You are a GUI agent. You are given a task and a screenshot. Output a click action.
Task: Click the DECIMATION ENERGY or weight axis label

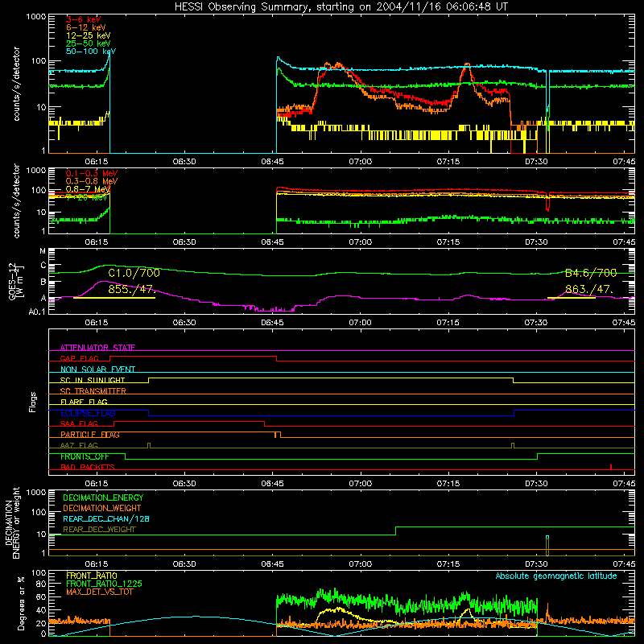tap(12, 523)
